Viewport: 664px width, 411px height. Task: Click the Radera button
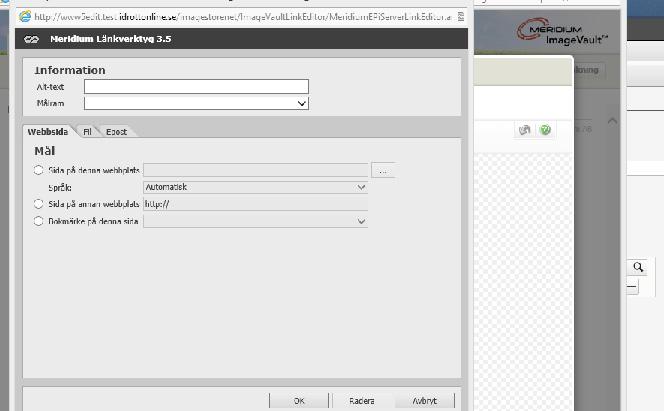(362, 401)
